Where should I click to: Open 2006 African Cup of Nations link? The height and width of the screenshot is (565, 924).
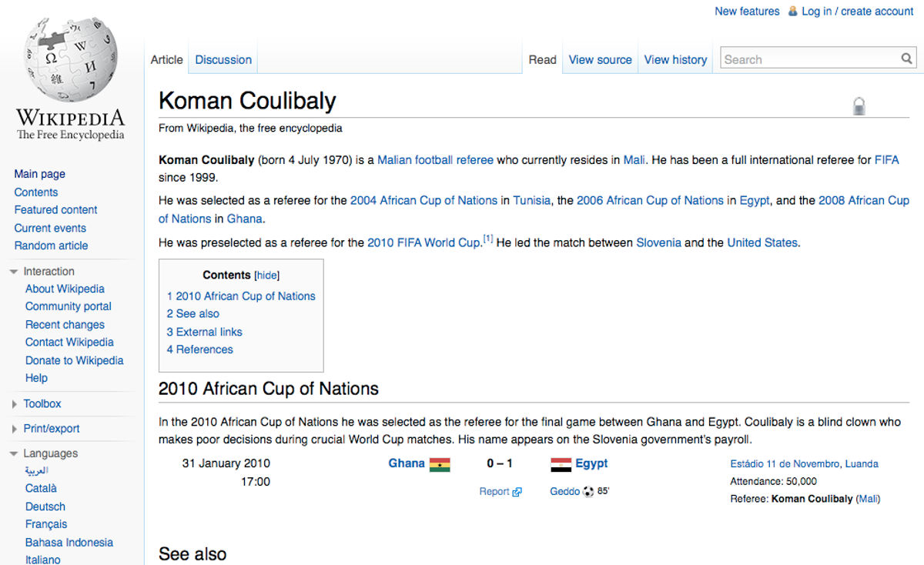pos(650,200)
